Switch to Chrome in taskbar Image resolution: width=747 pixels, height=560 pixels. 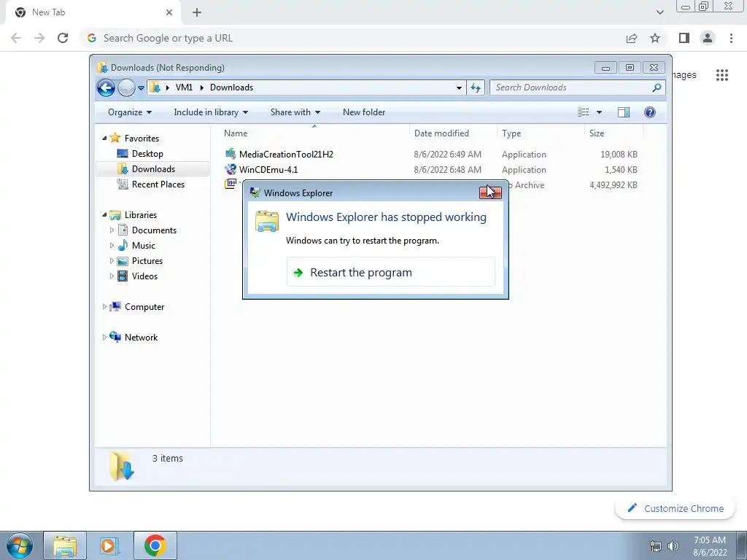pos(155,545)
